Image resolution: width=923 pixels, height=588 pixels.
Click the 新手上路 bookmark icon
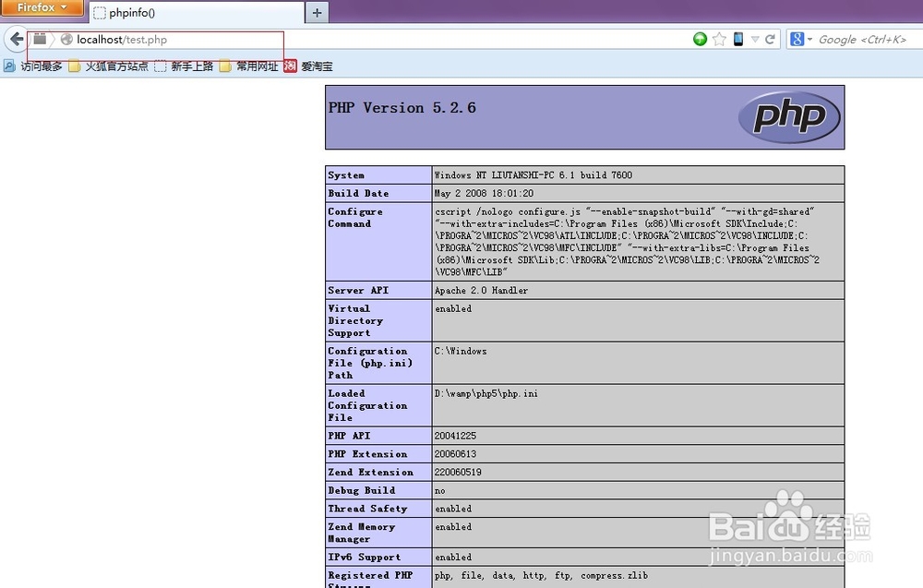coord(159,66)
